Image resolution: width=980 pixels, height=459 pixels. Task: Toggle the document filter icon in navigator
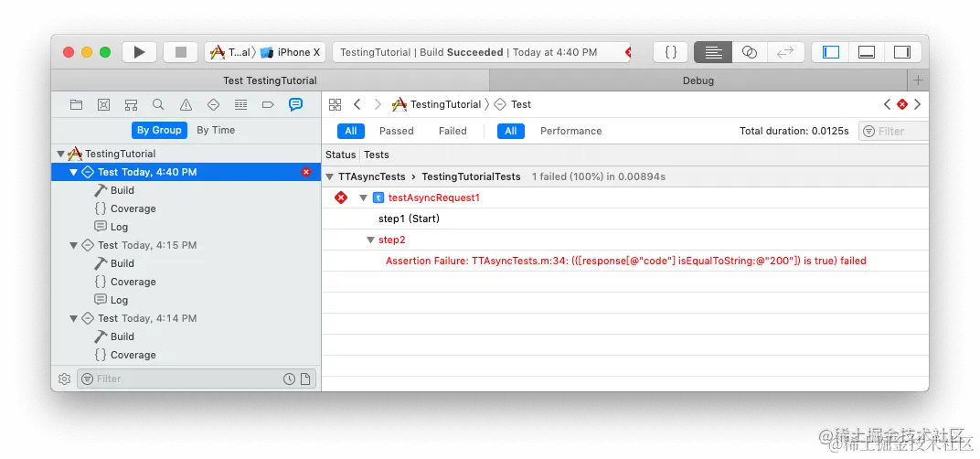305,379
